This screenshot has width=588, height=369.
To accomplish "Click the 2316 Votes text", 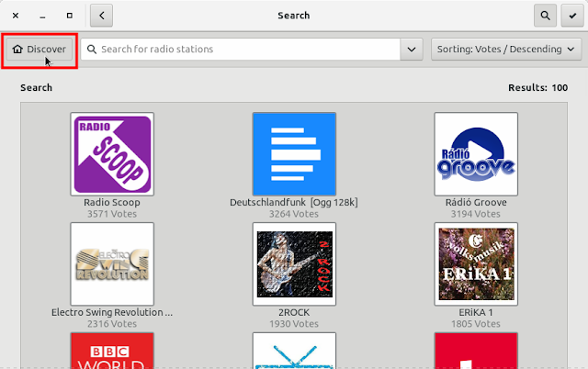I will [x=112, y=324].
